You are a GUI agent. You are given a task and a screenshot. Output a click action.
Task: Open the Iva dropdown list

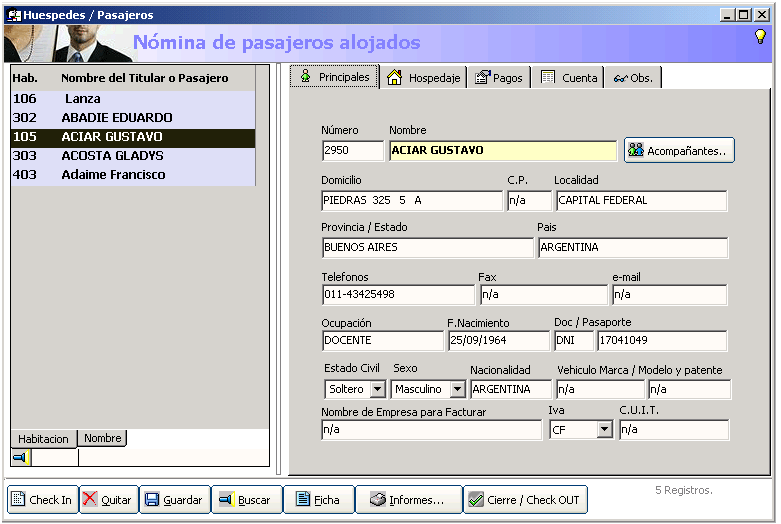(x=604, y=430)
